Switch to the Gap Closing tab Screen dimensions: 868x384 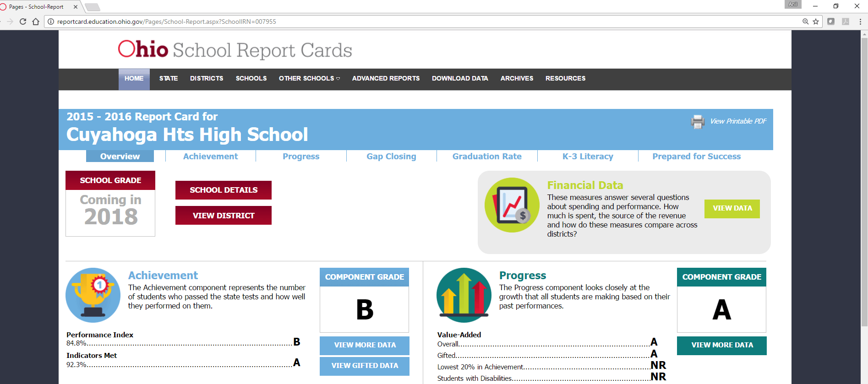[x=391, y=156]
